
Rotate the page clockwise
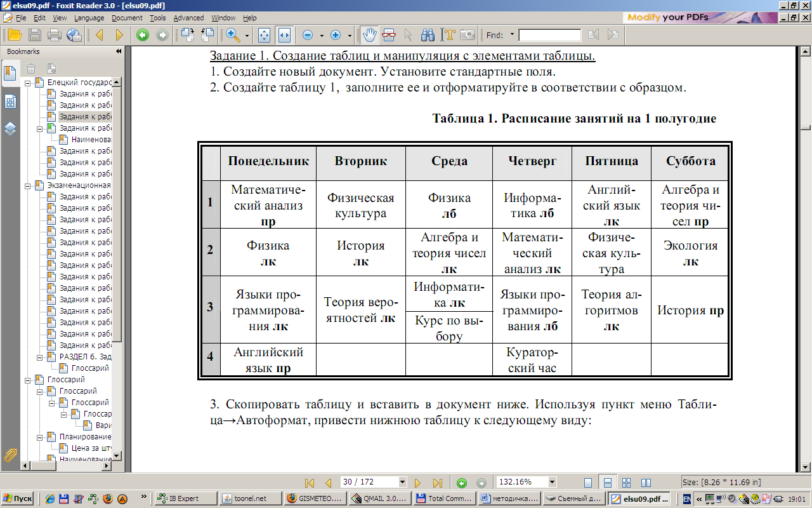point(187,35)
